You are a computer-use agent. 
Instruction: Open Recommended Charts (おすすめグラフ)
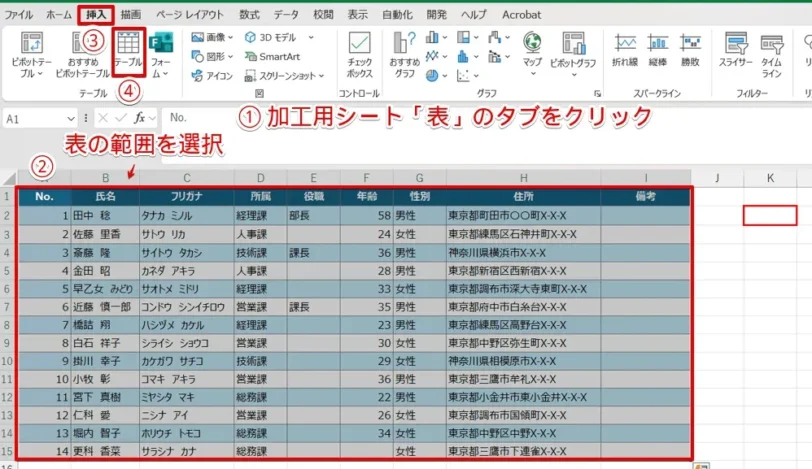click(x=404, y=55)
